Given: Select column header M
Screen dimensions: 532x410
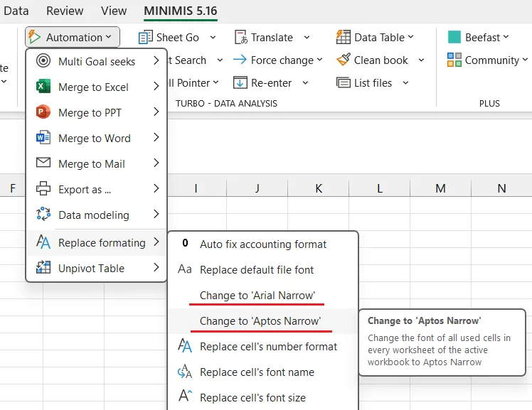Looking at the screenshot, I should 440,188.
